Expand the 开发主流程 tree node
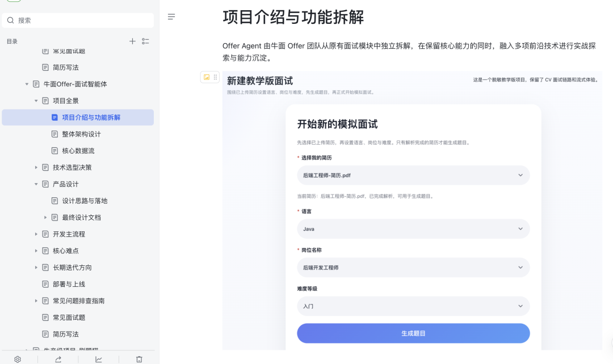The width and height of the screenshot is (613, 364). click(36, 234)
